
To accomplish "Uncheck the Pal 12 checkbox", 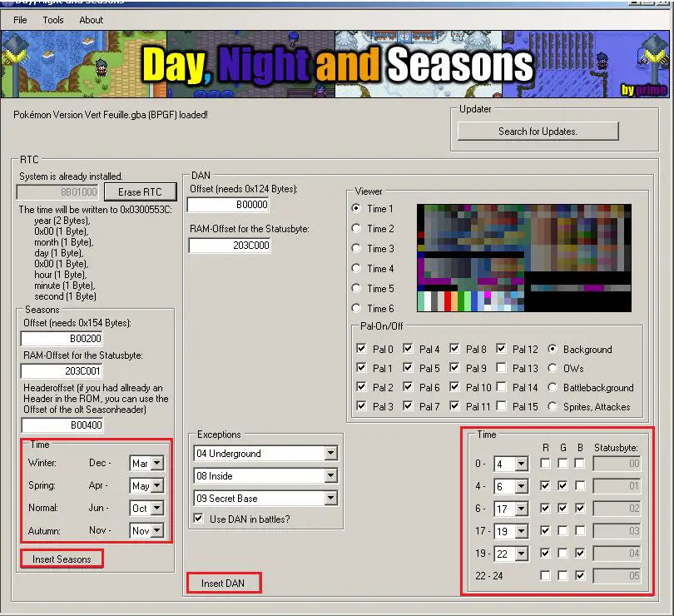I will pos(501,348).
